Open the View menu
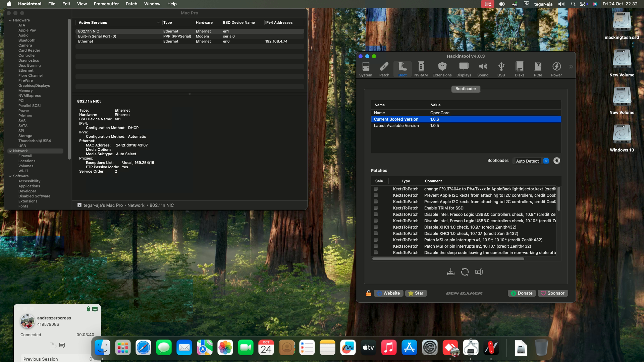The image size is (644, 362). point(82,4)
